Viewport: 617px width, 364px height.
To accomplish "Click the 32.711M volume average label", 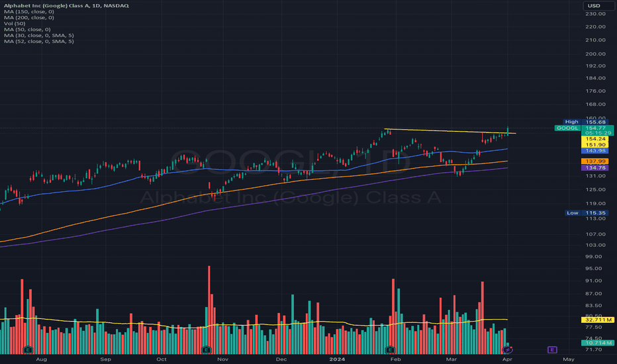I will [597, 320].
